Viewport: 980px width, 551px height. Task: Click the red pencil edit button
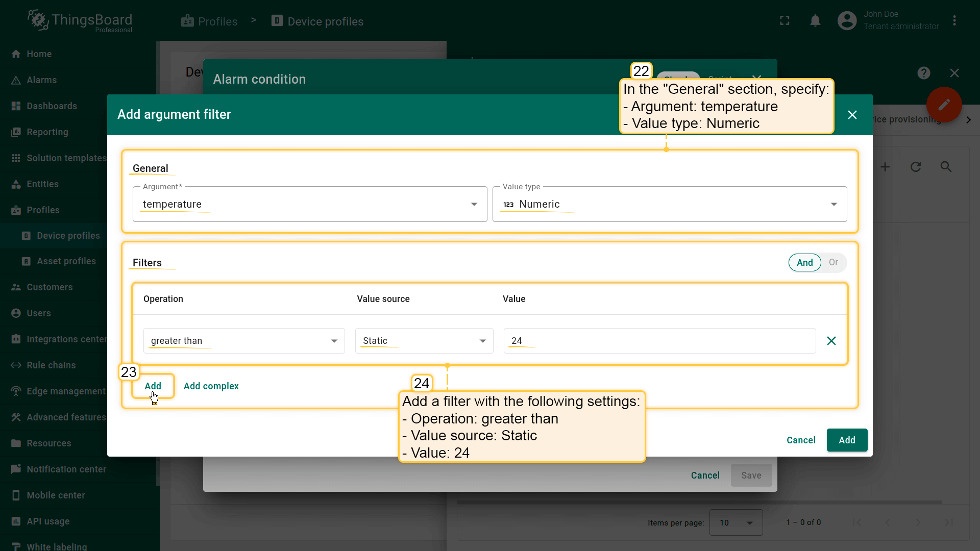pyautogui.click(x=944, y=105)
